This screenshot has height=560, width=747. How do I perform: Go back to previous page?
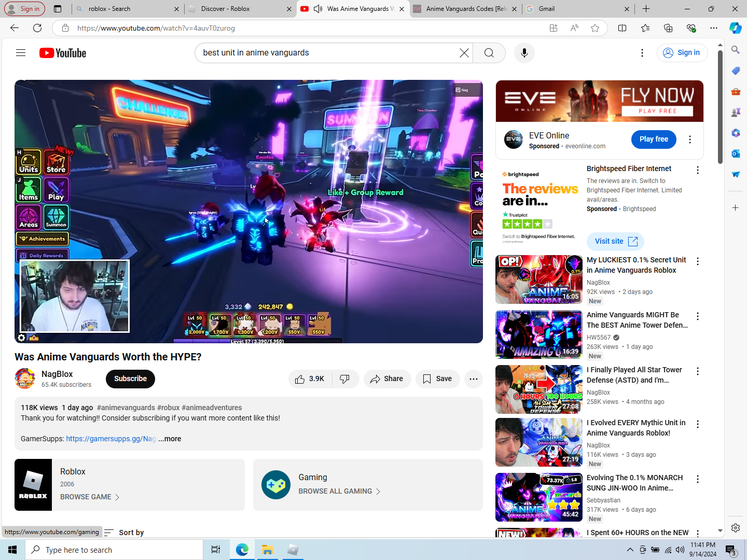15,28
